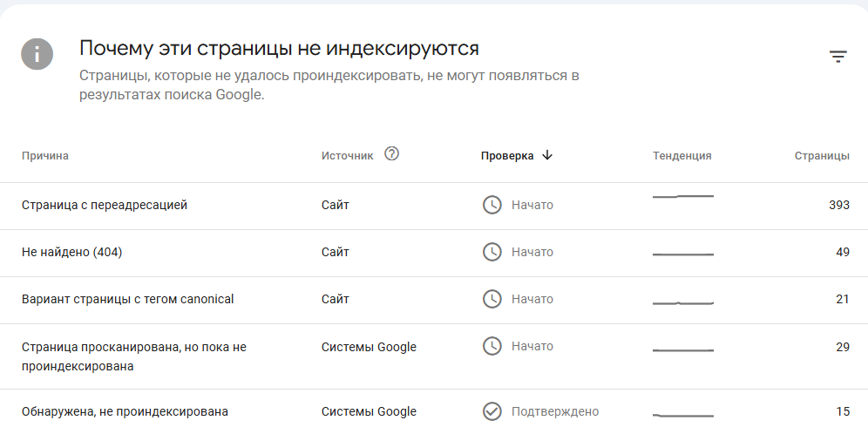Click the clock icon in the canonical row

(x=492, y=299)
